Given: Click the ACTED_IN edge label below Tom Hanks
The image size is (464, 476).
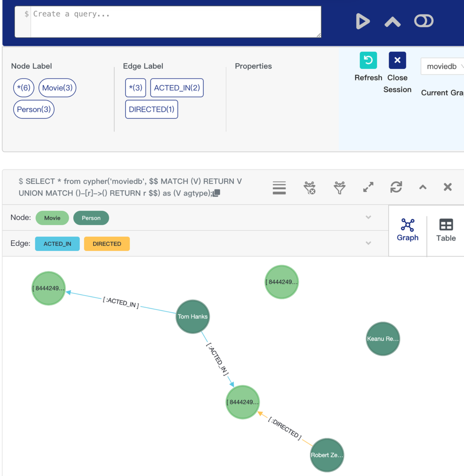Looking at the screenshot, I should tap(217, 359).
